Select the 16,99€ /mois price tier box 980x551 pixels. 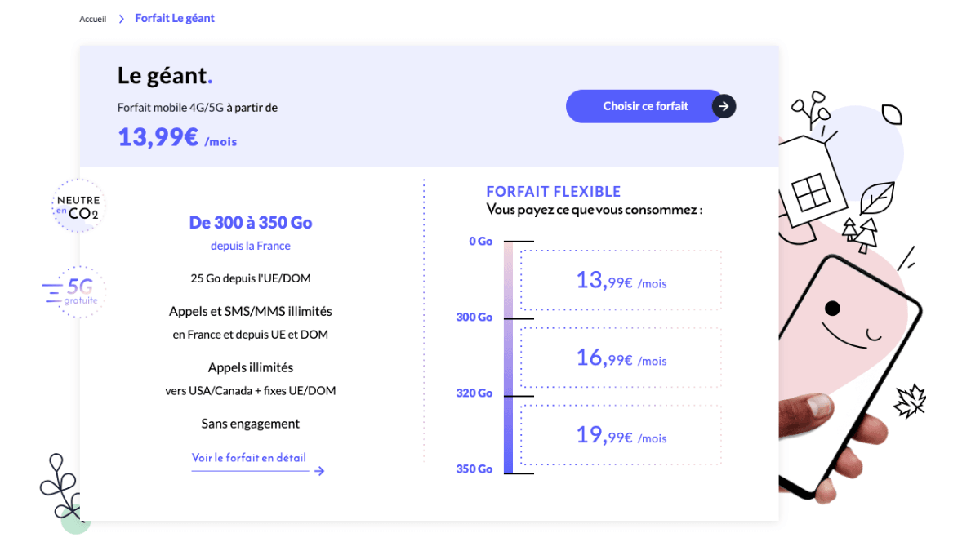tap(621, 358)
